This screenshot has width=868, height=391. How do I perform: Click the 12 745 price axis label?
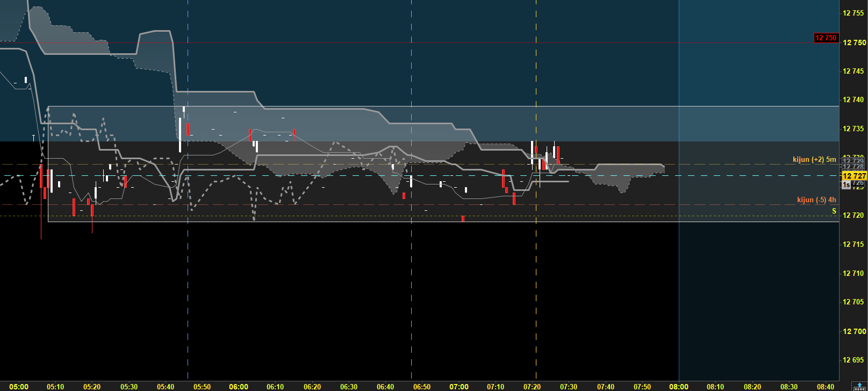[x=854, y=71]
